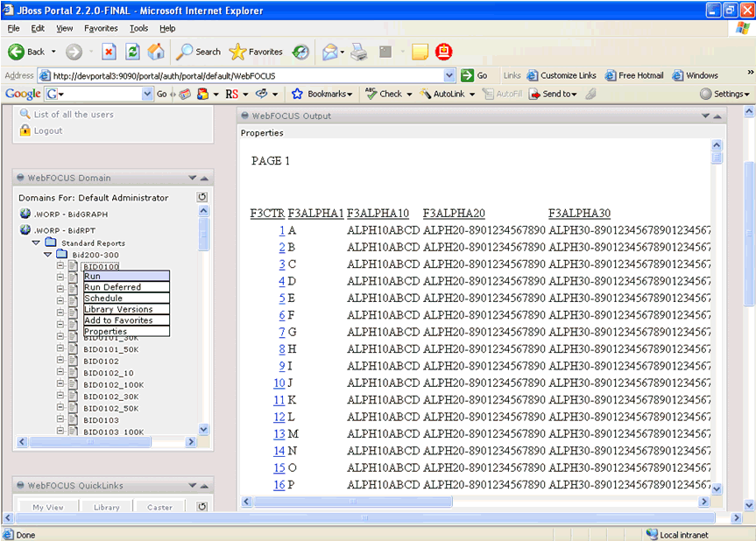Choose Add to Favorites context item
Viewport: 756px width, 541px height.
click(126, 320)
